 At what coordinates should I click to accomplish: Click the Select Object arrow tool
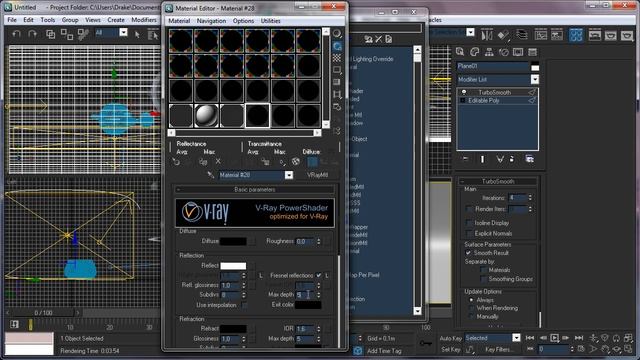[138, 35]
